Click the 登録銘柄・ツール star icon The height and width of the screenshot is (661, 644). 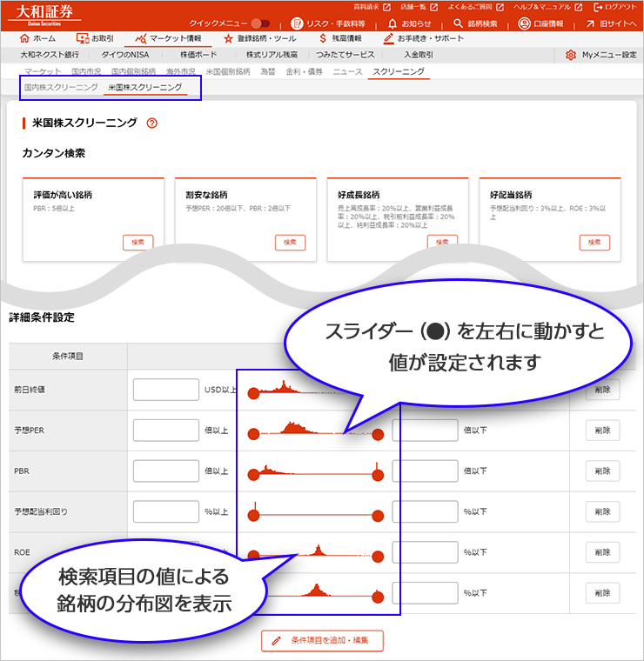[228, 39]
